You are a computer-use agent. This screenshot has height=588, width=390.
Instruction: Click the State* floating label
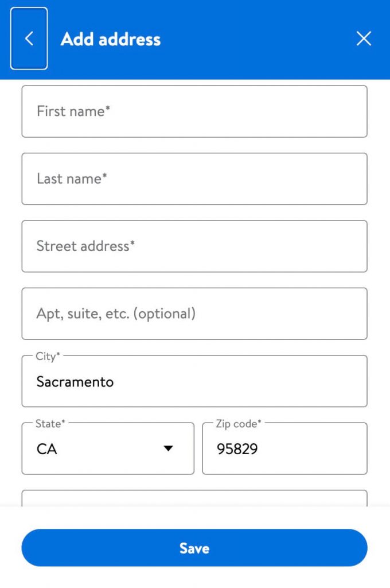click(50, 423)
